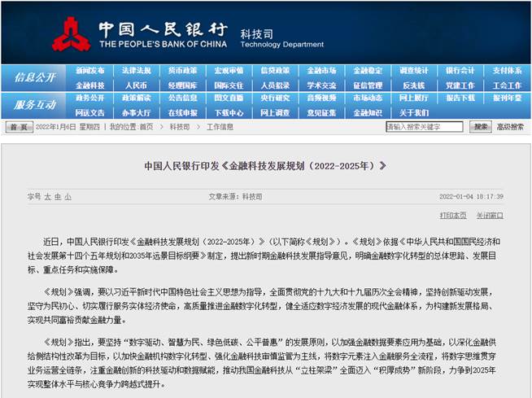The image size is (532, 398).
Task: Click the 搜索 search button
Action: (x=481, y=127)
